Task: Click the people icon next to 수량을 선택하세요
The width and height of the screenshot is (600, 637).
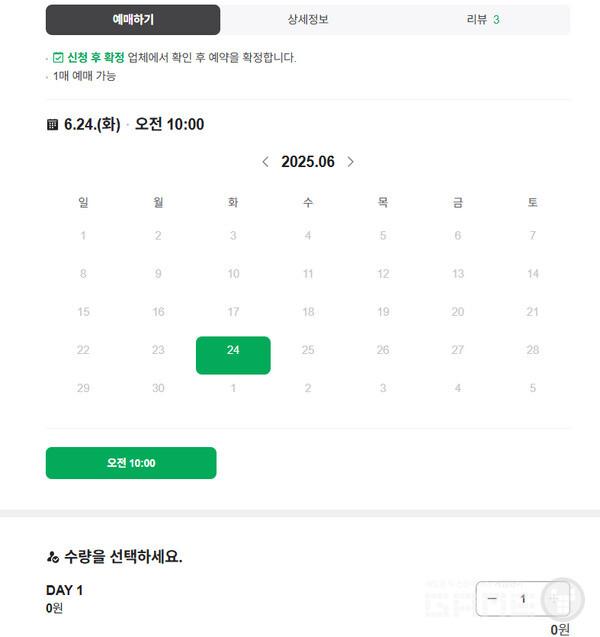Action: (52, 556)
